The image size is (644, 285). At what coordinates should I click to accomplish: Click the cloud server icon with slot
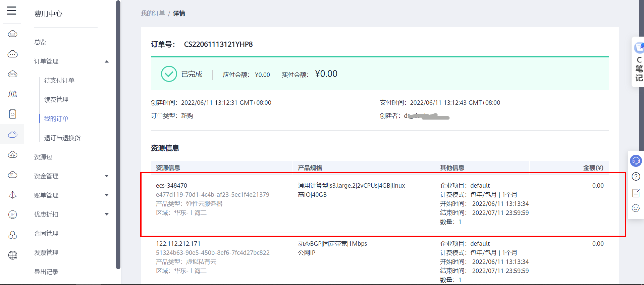click(12, 34)
